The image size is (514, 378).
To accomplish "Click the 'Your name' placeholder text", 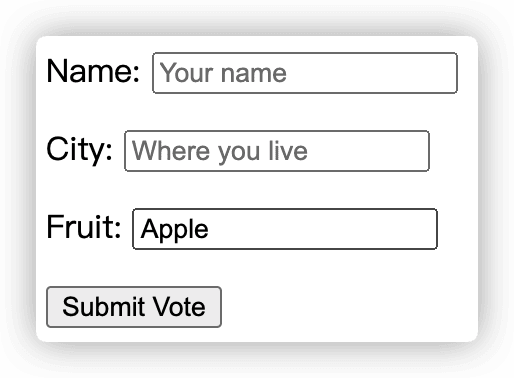I will point(223,73).
